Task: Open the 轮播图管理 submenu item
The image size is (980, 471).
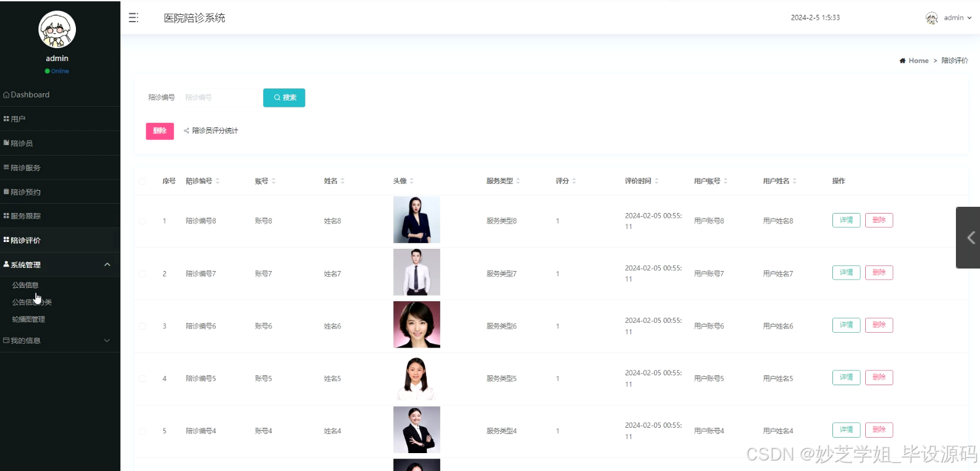Action: click(x=28, y=319)
